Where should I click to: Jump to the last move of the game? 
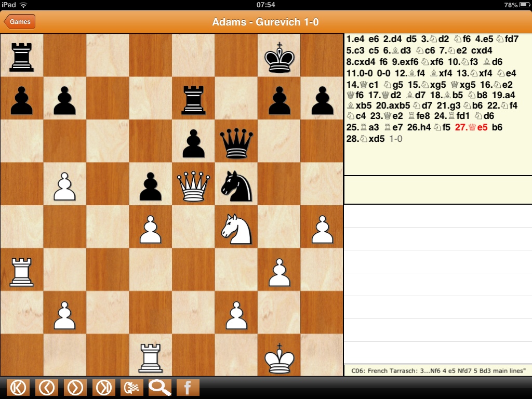pos(104,388)
